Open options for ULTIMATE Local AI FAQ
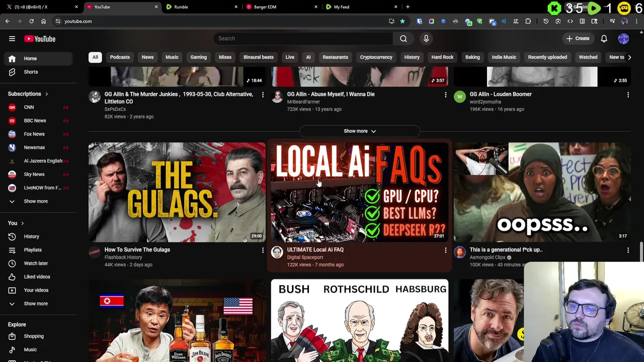 445,250
